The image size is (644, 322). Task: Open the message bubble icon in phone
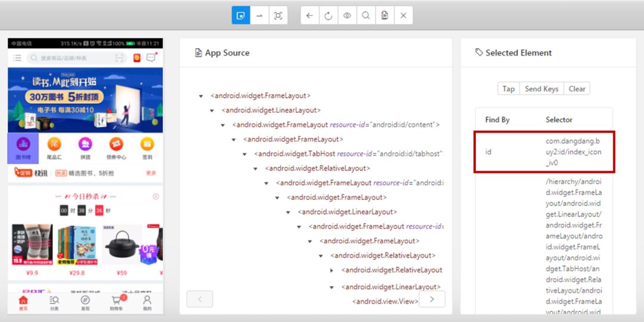coord(151,57)
